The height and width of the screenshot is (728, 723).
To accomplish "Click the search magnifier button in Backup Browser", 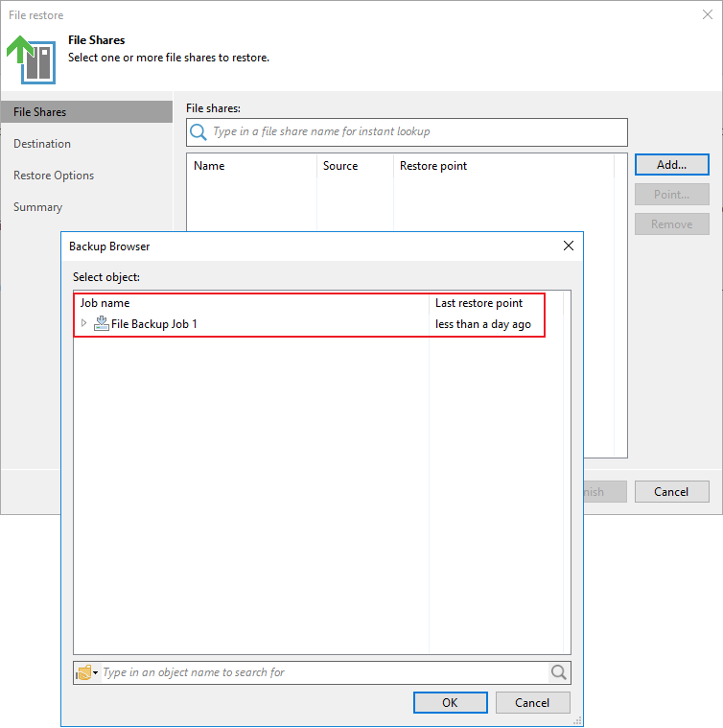I will point(559,672).
